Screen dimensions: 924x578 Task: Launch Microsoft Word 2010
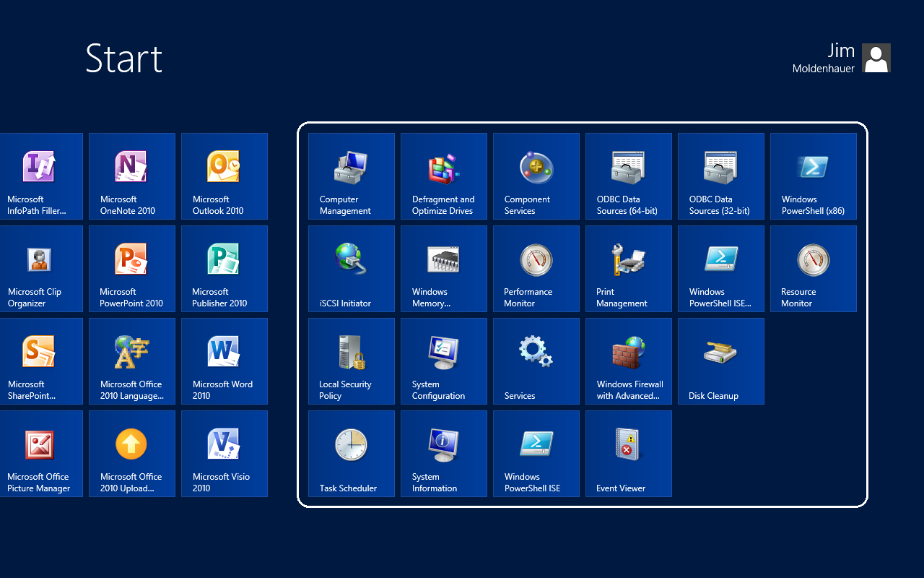[225, 361]
